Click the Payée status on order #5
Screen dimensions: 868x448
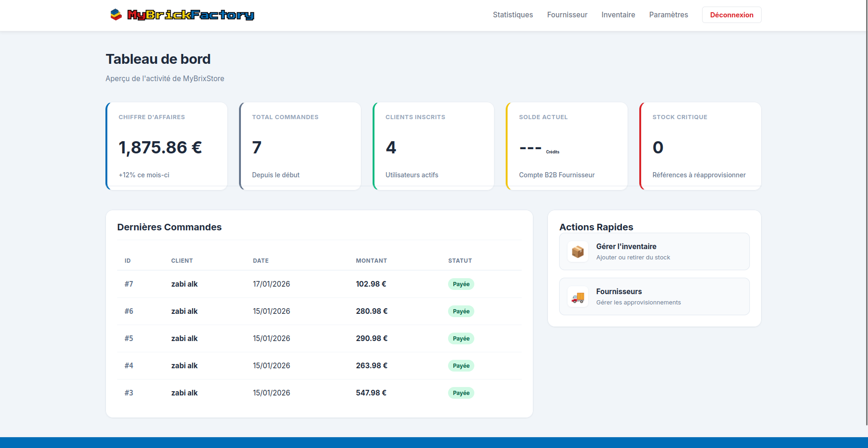461,338
